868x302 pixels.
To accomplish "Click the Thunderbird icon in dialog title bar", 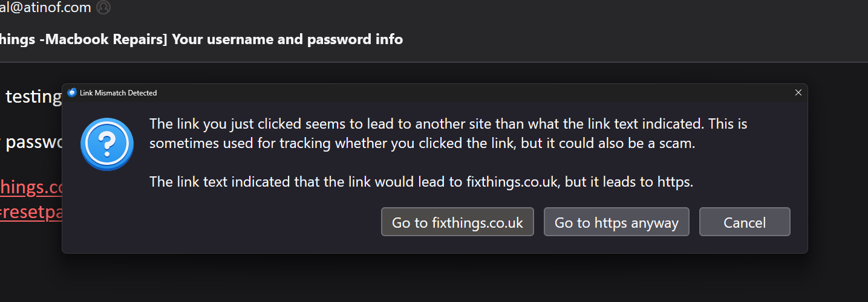I will [x=73, y=93].
